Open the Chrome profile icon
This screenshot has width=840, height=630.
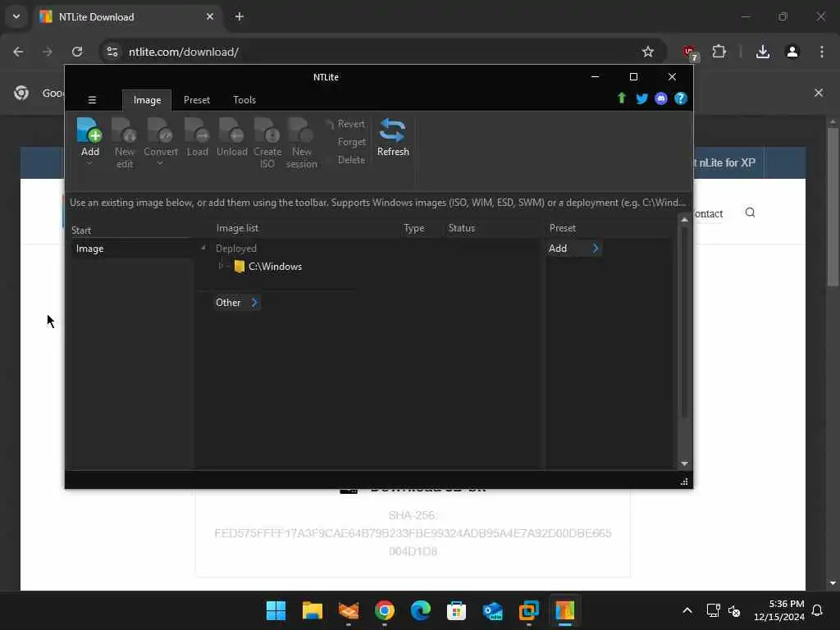click(x=792, y=52)
